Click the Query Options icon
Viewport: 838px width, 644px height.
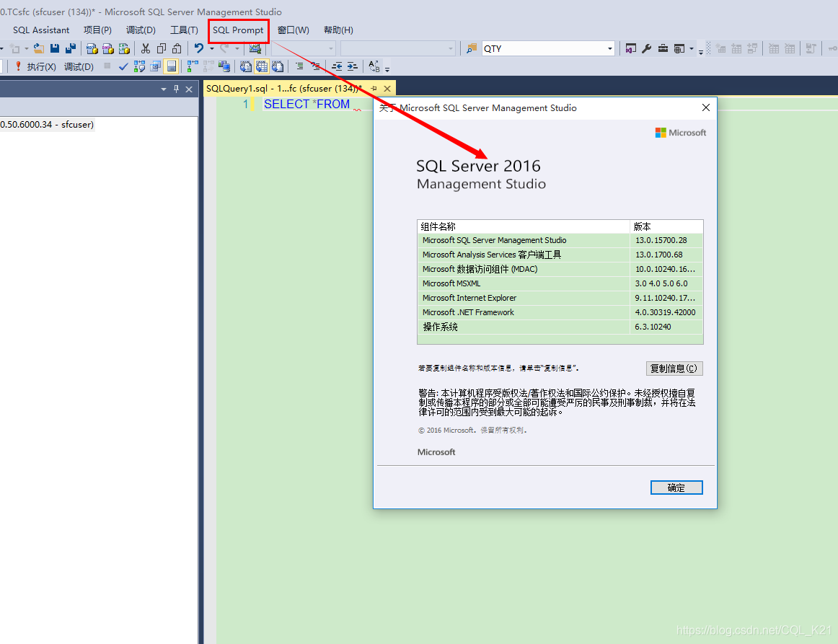tap(156, 66)
